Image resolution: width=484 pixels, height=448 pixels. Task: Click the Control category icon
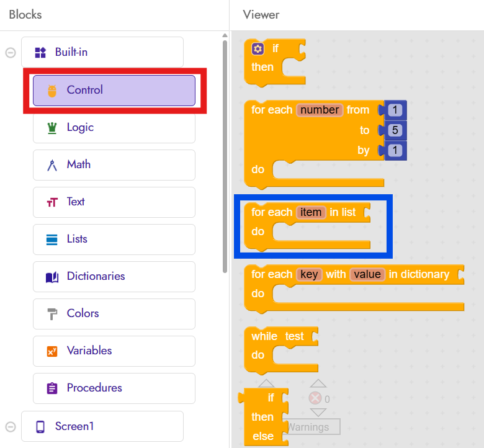(52, 91)
